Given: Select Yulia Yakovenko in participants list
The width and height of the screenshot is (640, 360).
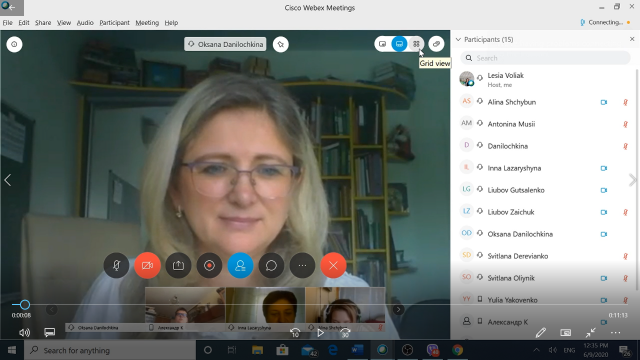Looking at the screenshot, I should point(543,300).
